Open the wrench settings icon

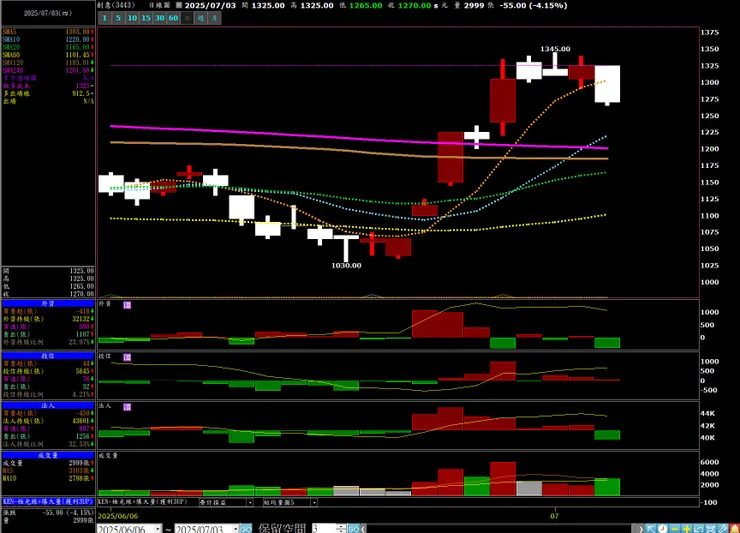pyautogui.click(x=723, y=529)
